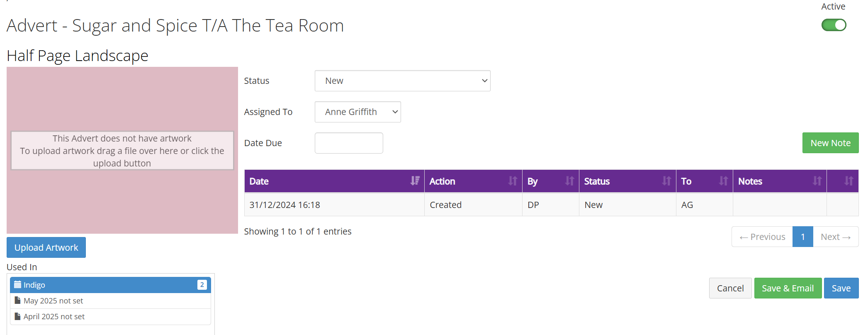The image size is (868, 335).
Task: Open the Assigned To dropdown
Action: click(x=357, y=112)
